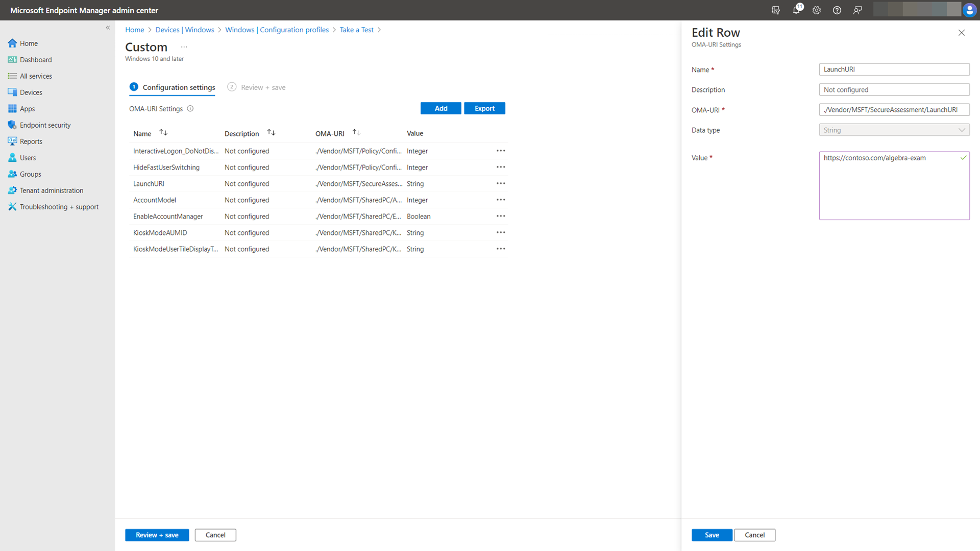The image size is (980, 551).
Task: Click the Export button
Action: [x=484, y=108]
